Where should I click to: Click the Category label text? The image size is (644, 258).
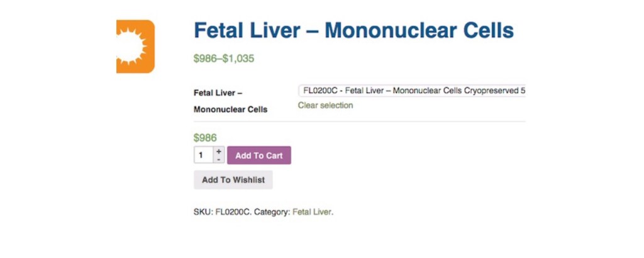coord(272,212)
